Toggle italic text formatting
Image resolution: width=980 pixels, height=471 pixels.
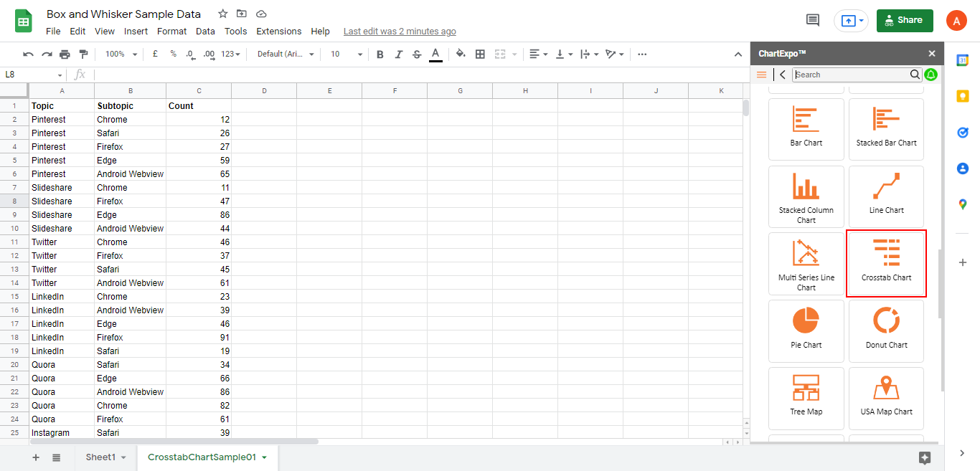pyautogui.click(x=399, y=54)
